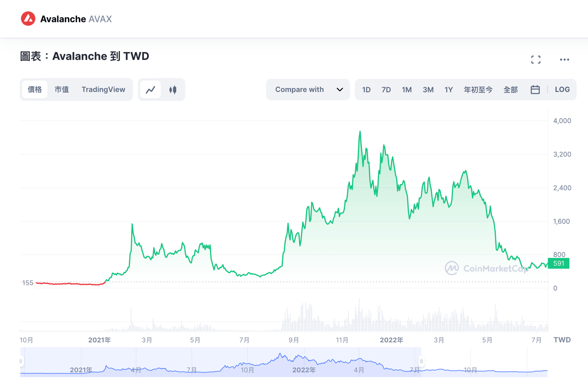Click the 2022年 x-axis label on main chart
The image size is (588, 384).
391,340
